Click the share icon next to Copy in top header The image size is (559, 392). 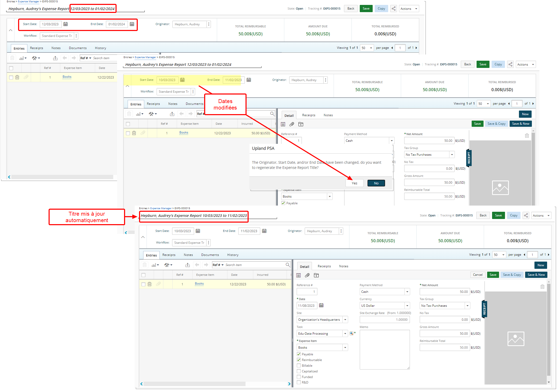(393, 9)
